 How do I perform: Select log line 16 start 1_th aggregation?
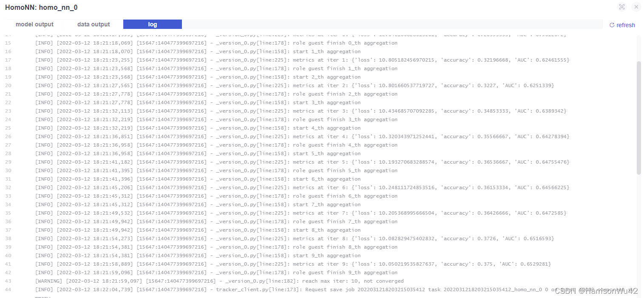point(198,51)
